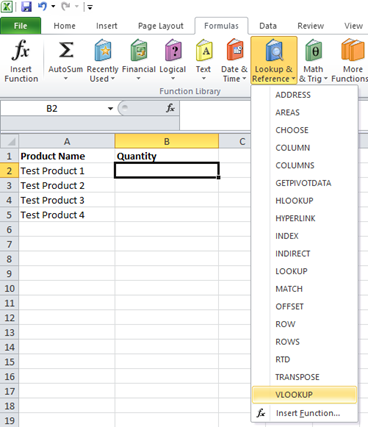The width and height of the screenshot is (368, 427).
Task: Switch to the Insert tab
Action: coord(107,26)
